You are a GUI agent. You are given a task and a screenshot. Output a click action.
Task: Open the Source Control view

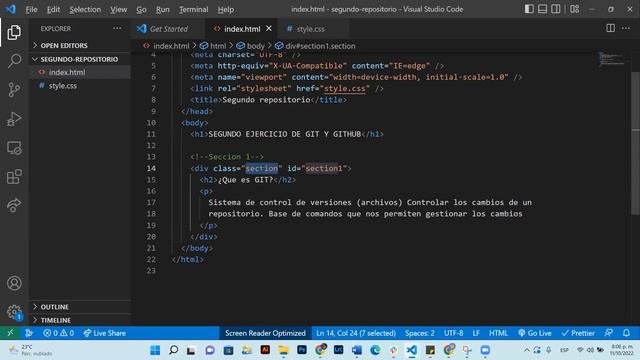[14, 90]
